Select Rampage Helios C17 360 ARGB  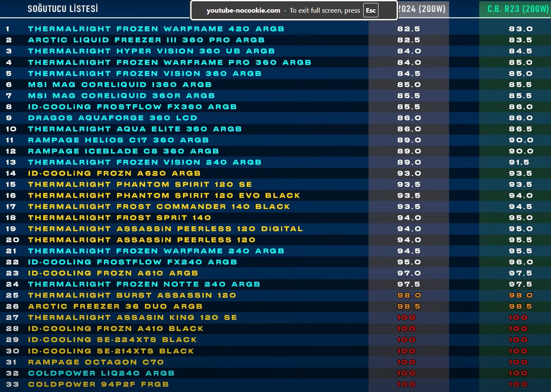(x=118, y=140)
